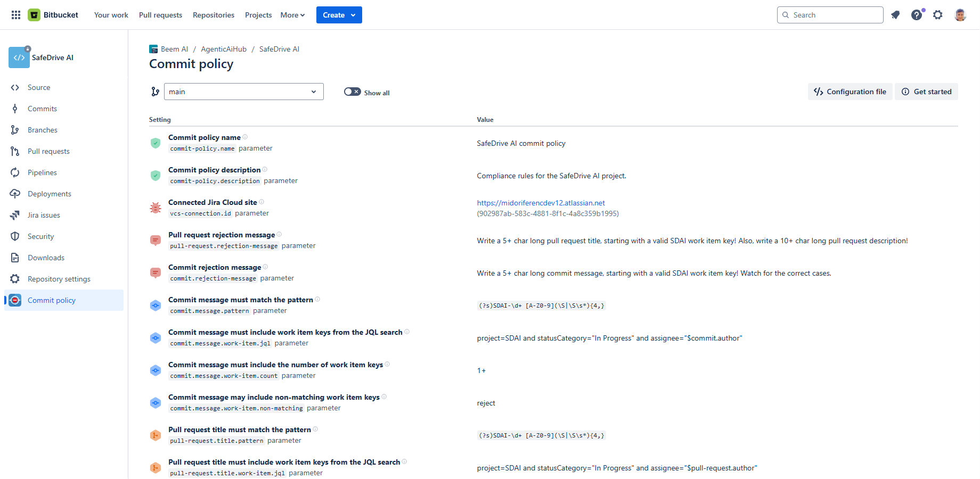
Task: Open the settings gear icon
Action: click(938, 15)
